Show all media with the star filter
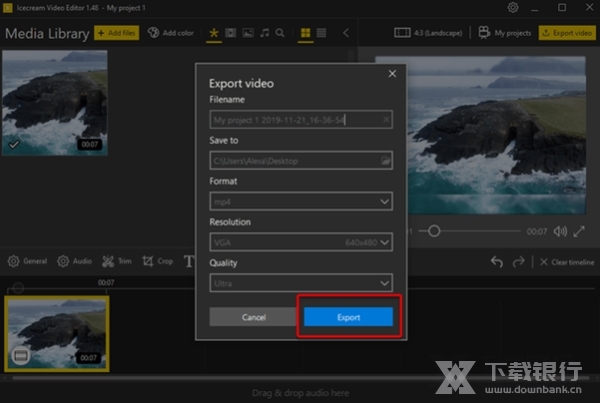 pos(212,33)
